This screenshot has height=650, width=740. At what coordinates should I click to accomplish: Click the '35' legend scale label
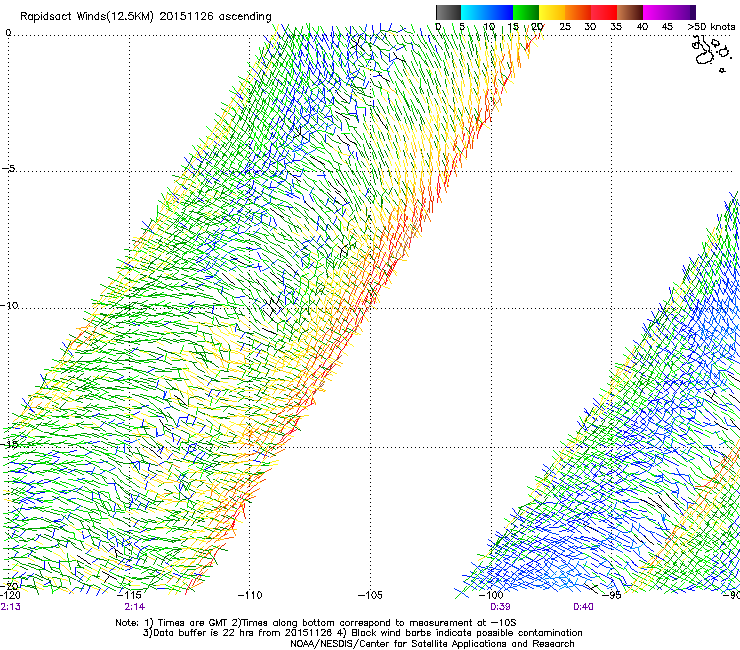(x=616, y=27)
